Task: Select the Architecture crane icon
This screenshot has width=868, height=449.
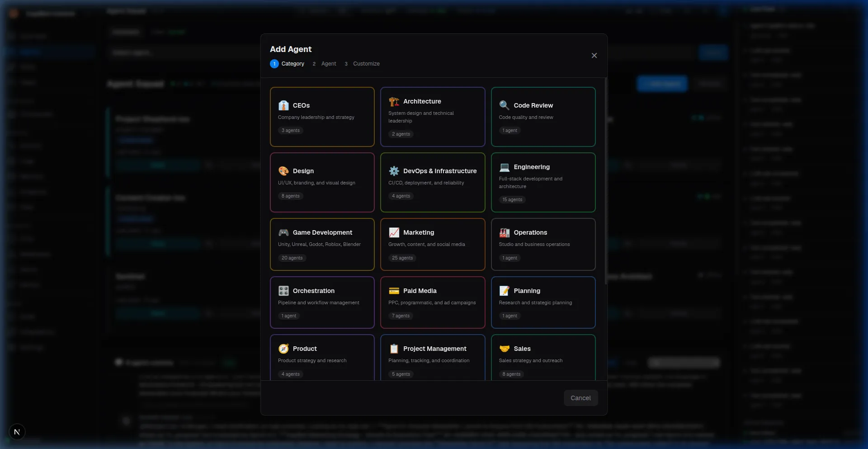Action: pyautogui.click(x=394, y=102)
